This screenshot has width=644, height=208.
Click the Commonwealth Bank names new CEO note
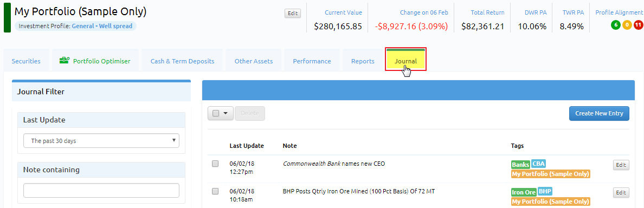pos(334,164)
